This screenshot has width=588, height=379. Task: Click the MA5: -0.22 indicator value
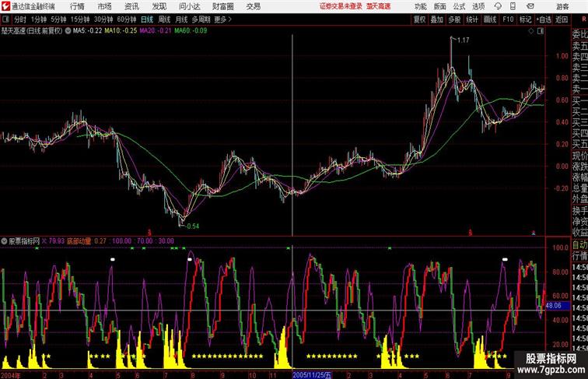87,31
